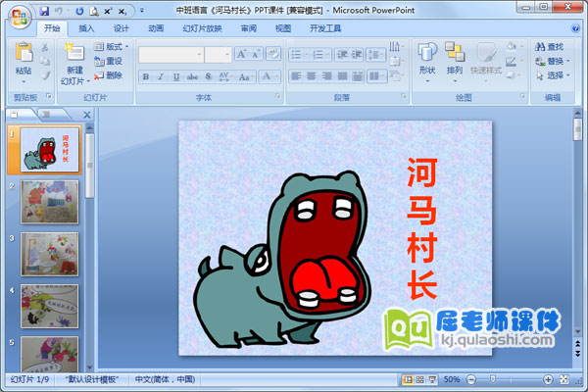Open the font size combo box
The height and width of the screenshot is (392, 588).
218,55
